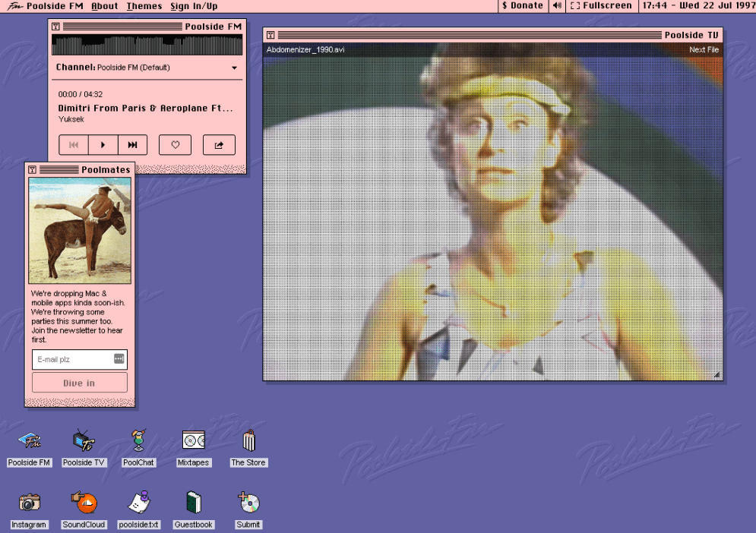Favorite the current track with the heart

pos(175,144)
